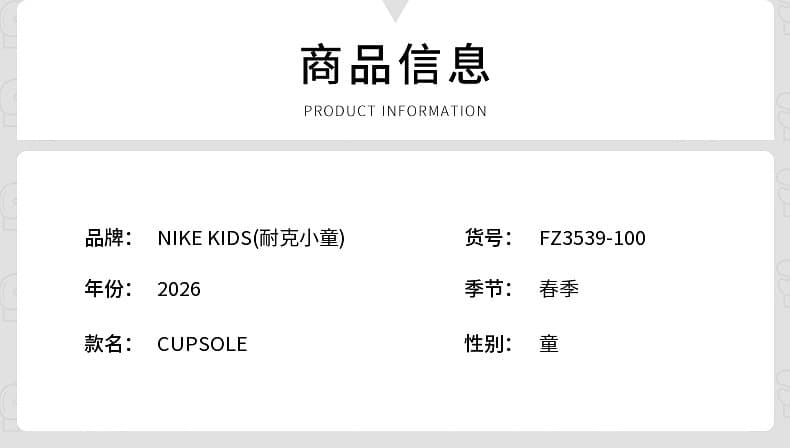Click the downward triangle pointer at top
The width and height of the screenshot is (790, 448).
(x=395, y=9)
